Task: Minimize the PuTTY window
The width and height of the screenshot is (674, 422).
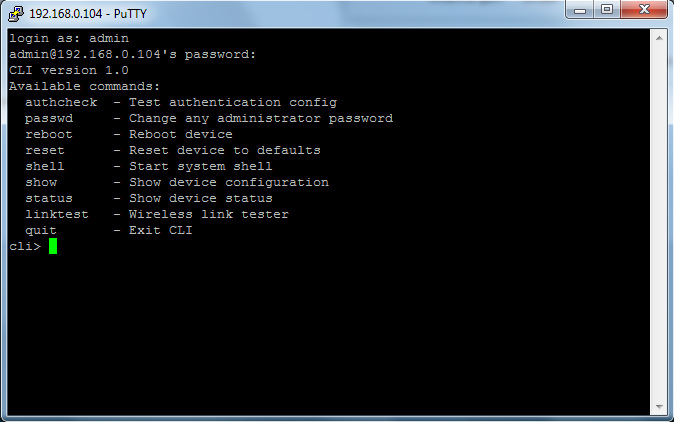Action: click(x=580, y=10)
